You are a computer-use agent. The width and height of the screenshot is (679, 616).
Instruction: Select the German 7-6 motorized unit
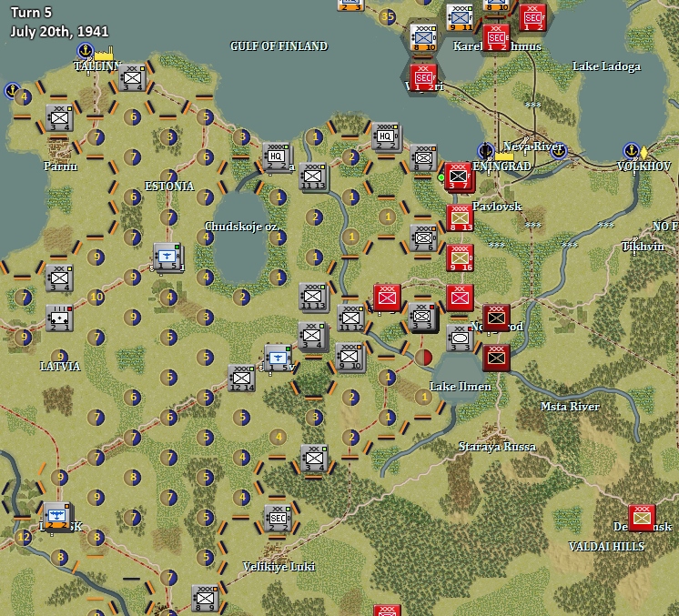coord(423,238)
